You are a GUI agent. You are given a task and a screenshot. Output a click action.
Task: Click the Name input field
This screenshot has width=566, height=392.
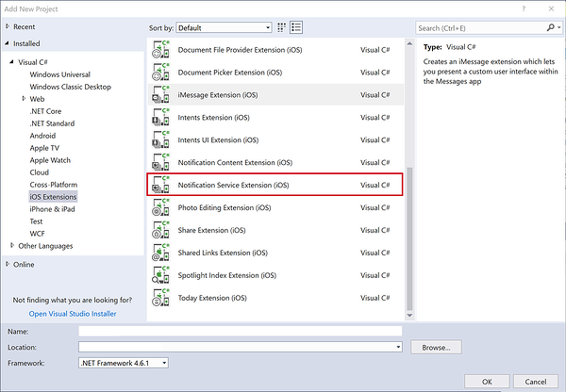241,331
